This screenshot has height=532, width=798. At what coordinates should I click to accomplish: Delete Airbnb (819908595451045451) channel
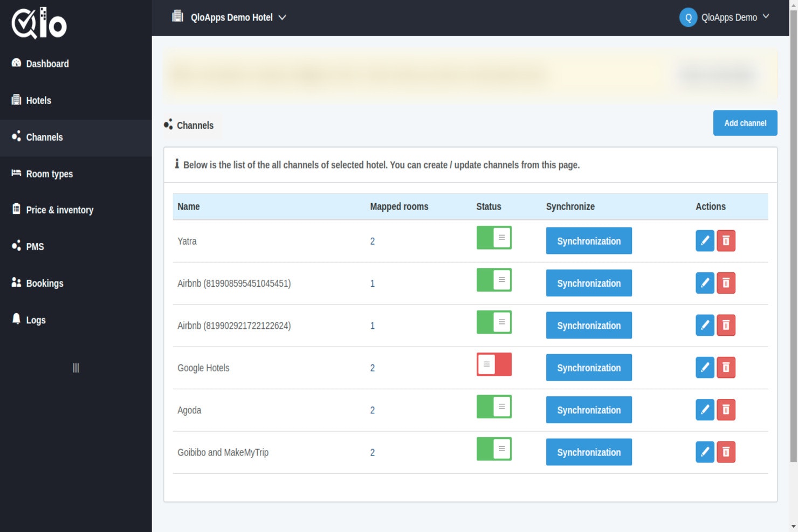point(726,283)
